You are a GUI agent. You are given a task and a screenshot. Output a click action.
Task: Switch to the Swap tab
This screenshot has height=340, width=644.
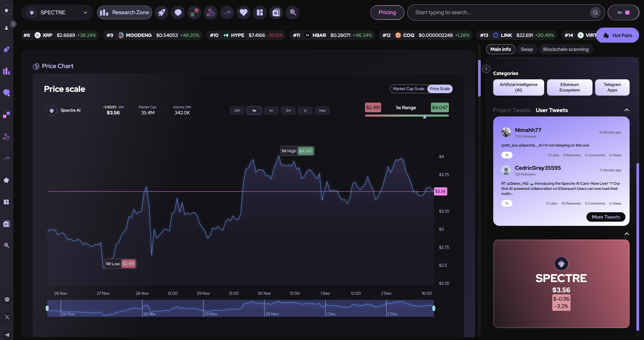pos(527,49)
